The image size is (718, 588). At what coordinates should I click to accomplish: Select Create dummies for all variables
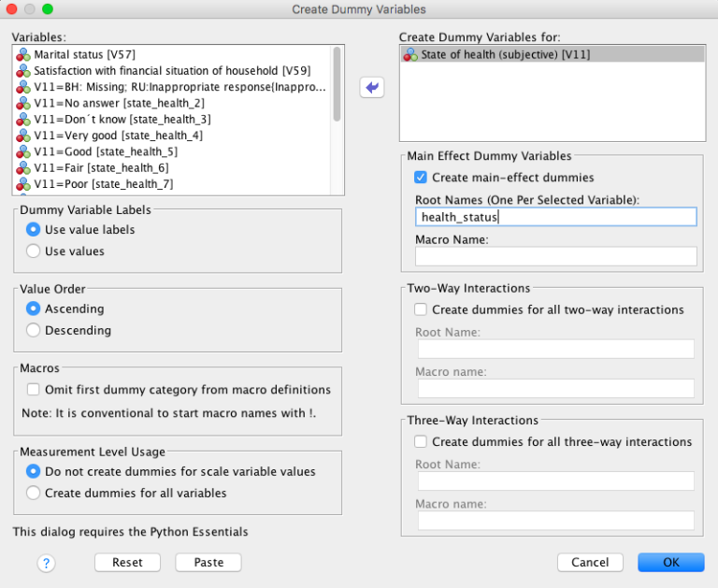(34, 493)
